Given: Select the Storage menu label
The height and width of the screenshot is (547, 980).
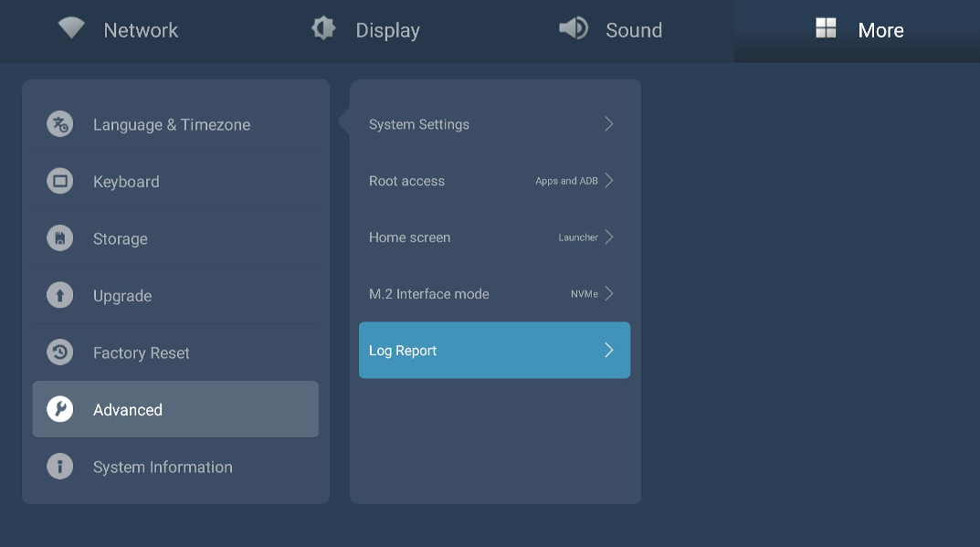Looking at the screenshot, I should [x=120, y=239].
